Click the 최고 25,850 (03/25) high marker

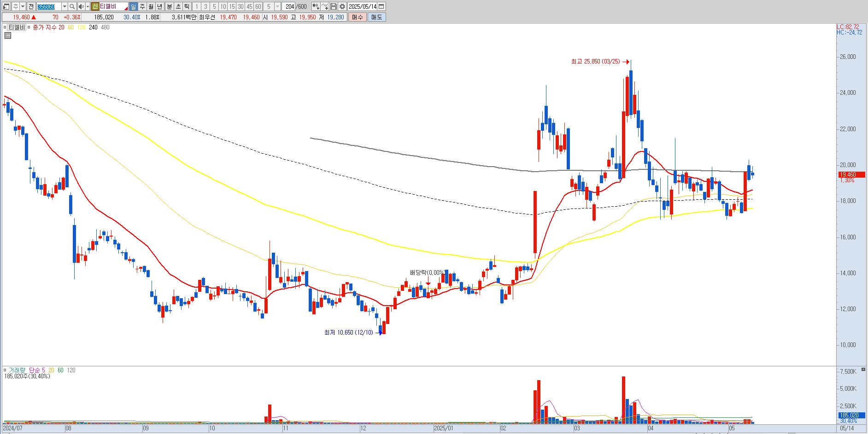600,62
